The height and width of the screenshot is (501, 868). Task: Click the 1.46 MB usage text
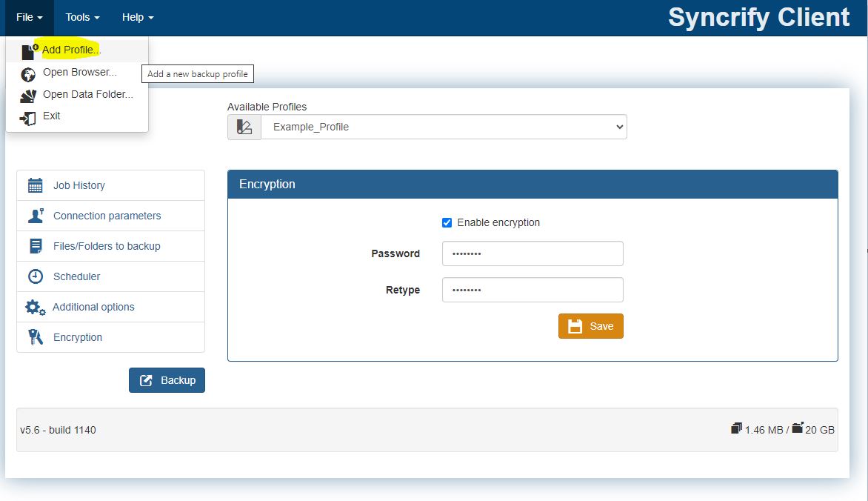764,430
